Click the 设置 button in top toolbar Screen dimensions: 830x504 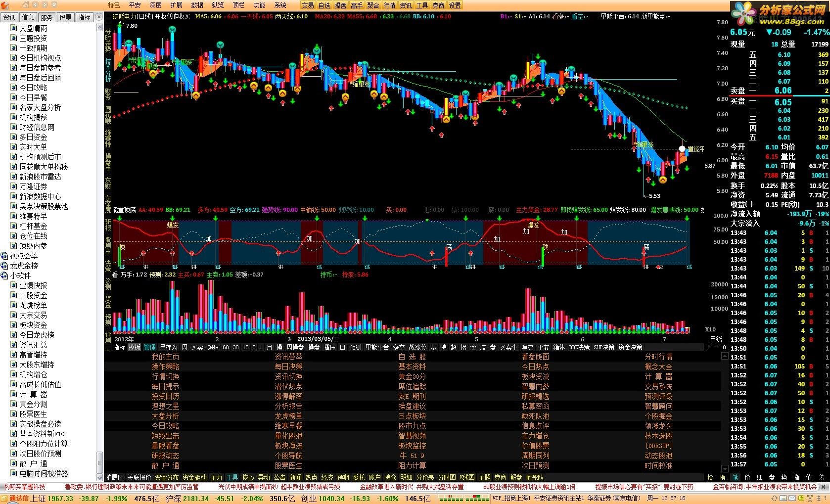point(455,5)
